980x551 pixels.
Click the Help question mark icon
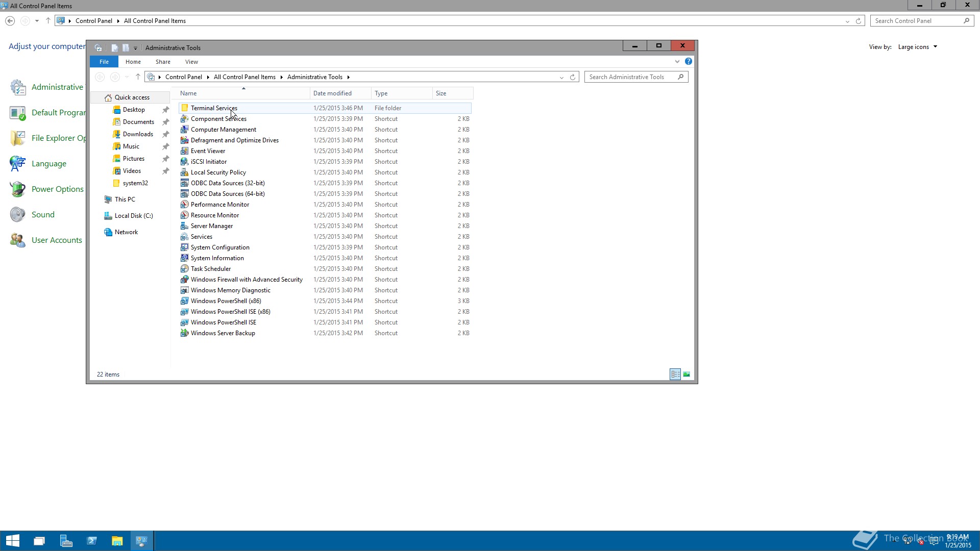click(689, 61)
